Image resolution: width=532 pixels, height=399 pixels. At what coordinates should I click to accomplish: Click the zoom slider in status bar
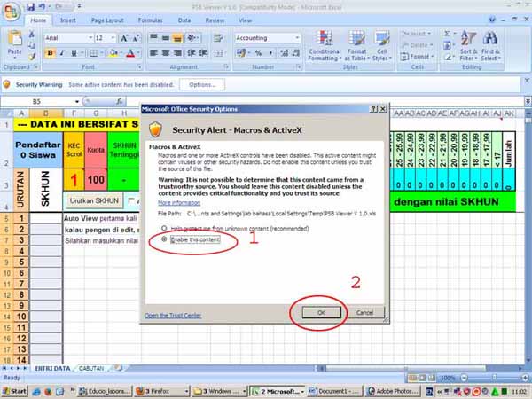coord(493,378)
